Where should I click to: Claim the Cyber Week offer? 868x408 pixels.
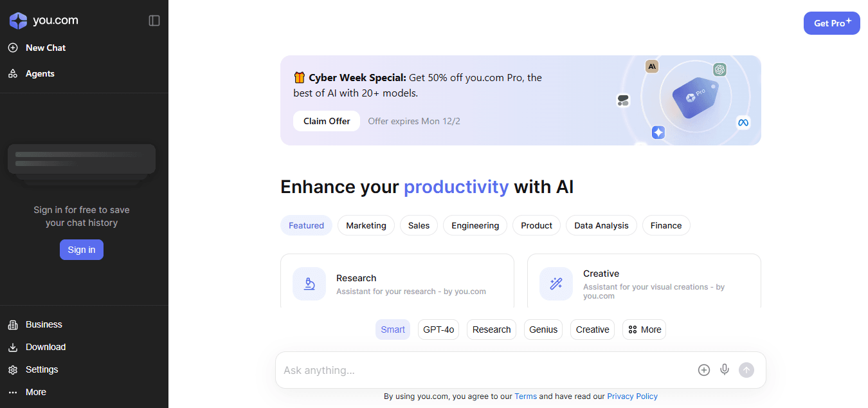coord(326,121)
